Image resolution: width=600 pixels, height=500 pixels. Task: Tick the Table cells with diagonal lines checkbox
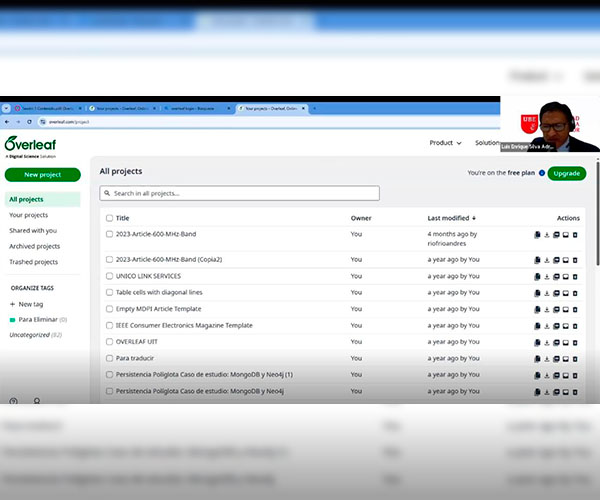coord(109,292)
